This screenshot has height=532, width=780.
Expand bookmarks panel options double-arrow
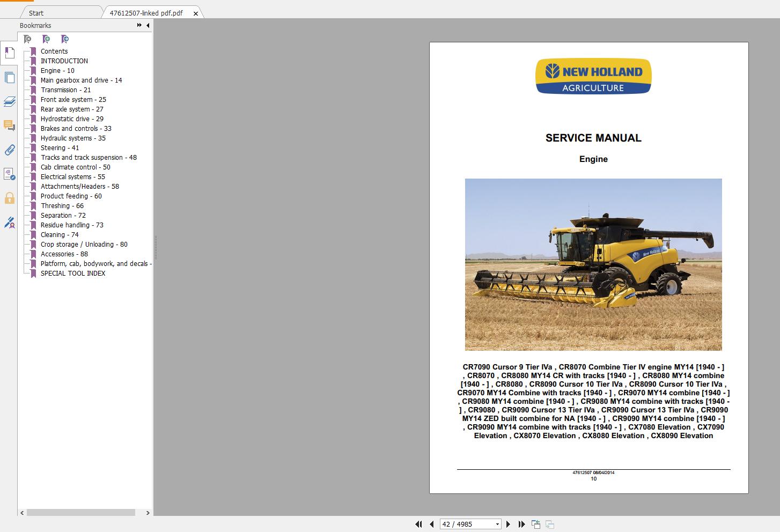[139, 25]
